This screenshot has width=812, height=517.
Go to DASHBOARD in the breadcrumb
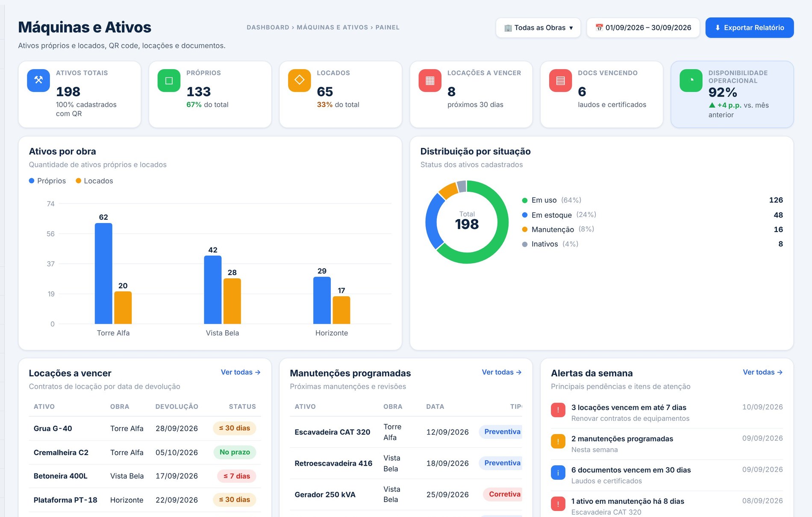268,27
